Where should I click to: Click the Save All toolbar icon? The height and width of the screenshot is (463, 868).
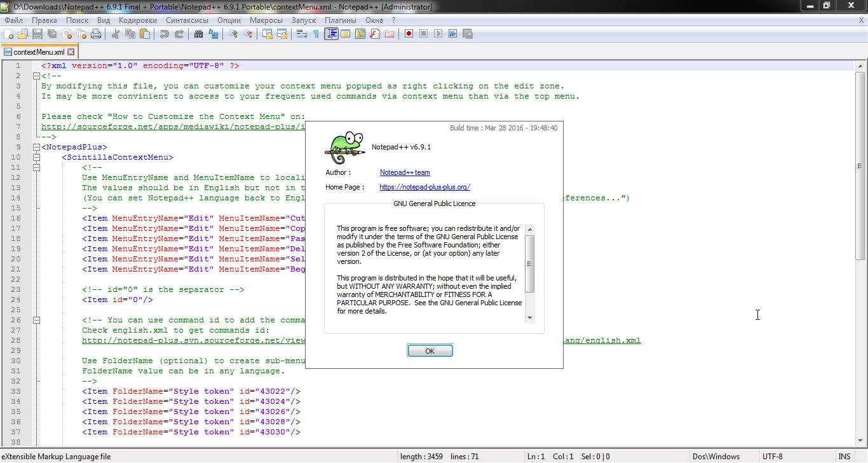52,34
